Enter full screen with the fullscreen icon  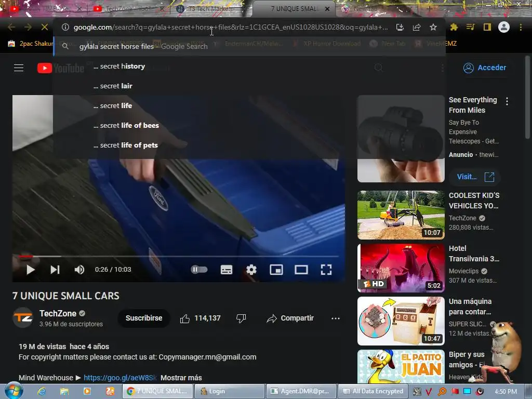coord(326,270)
